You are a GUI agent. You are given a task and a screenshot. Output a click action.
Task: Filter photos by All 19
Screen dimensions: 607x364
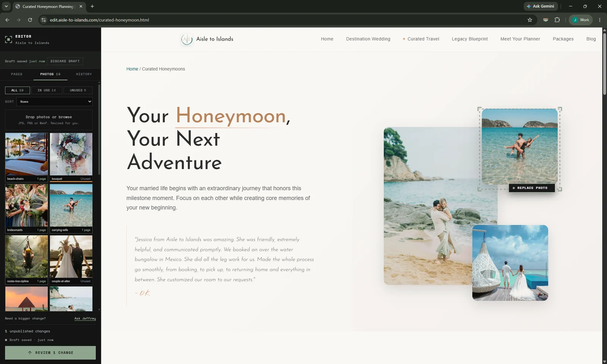17,90
